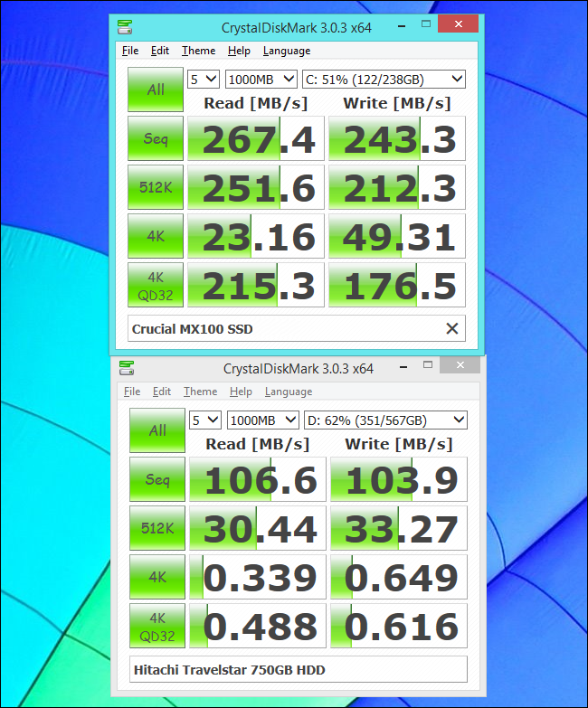Click 4K QD32 read result 215.3
The width and height of the screenshot is (588, 708).
pos(256,285)
